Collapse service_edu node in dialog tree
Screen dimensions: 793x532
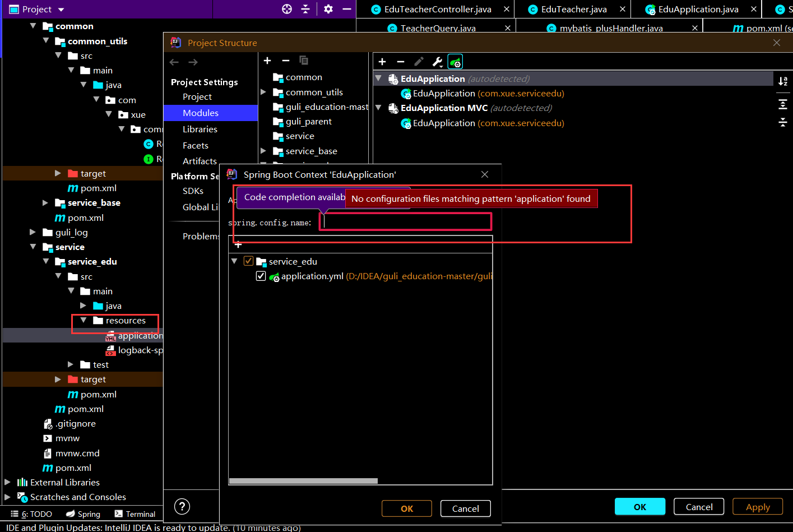point(234,261)
